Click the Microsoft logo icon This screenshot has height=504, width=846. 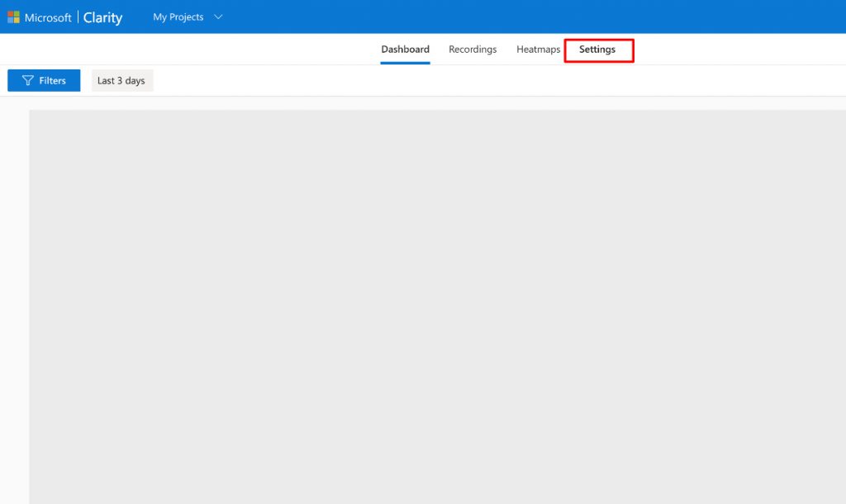(x=13, y=17)
